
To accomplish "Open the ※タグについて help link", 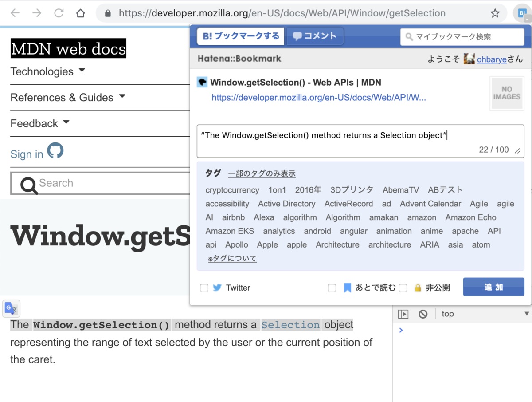I will (232, 259).
